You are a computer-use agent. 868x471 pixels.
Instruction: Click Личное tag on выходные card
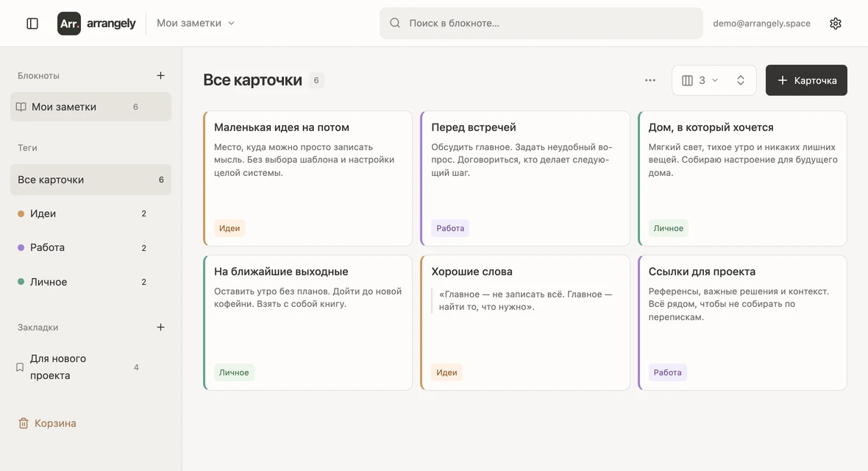pos(234,372)
